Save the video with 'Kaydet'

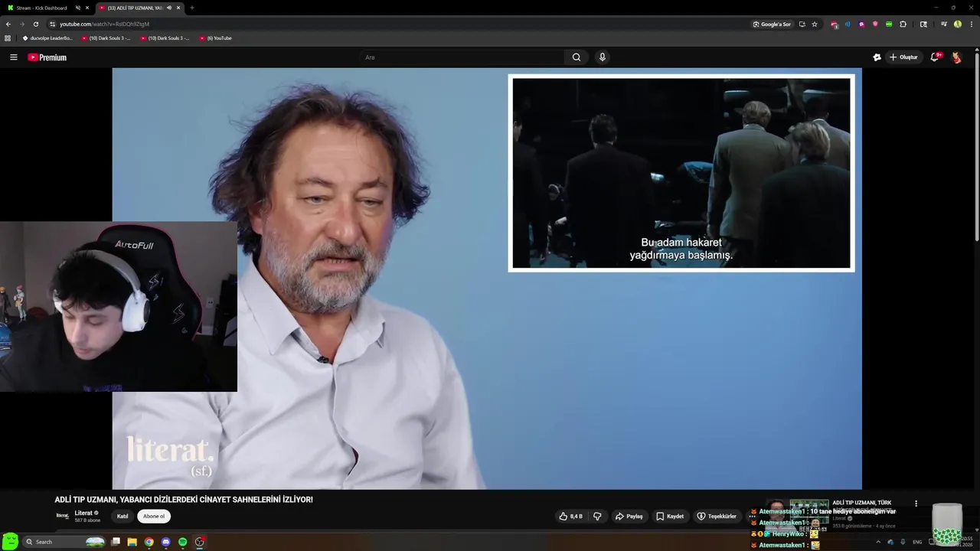click(670, 516)
